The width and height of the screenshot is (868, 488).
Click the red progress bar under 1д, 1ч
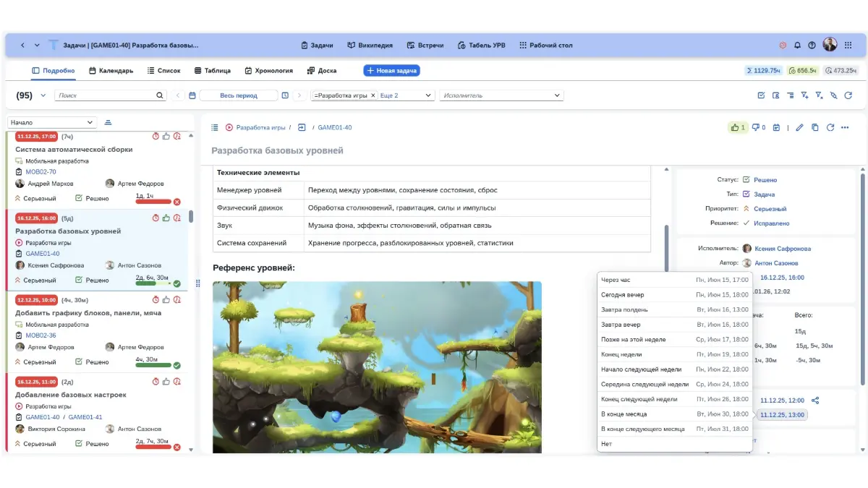pos(153,202)
